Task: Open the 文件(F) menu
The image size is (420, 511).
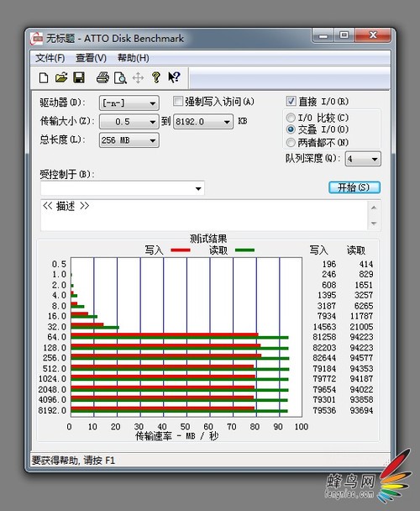Action: pos(50,58)
